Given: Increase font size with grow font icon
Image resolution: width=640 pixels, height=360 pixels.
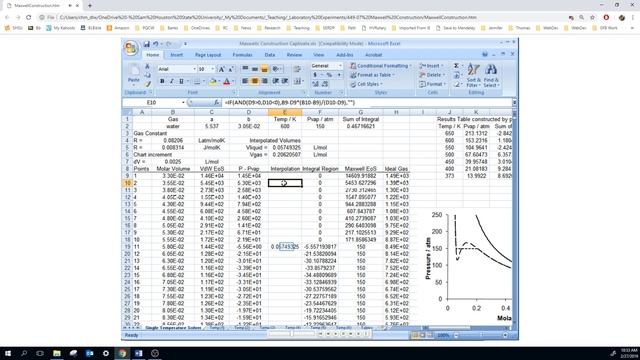Looking at the screenshot, I should pos(222,69).
